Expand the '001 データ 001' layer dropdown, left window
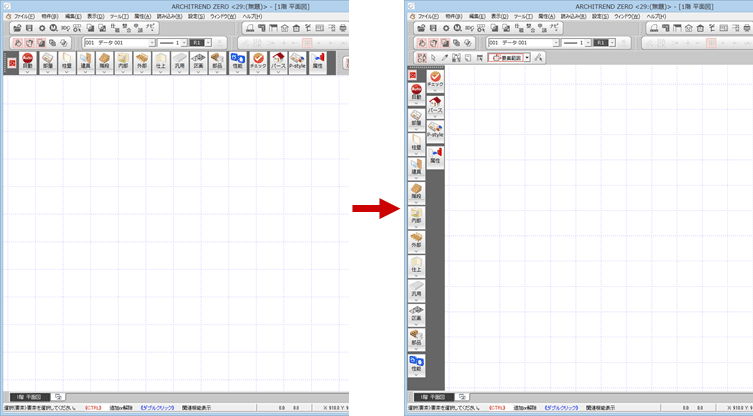 (x=152, y=43)
